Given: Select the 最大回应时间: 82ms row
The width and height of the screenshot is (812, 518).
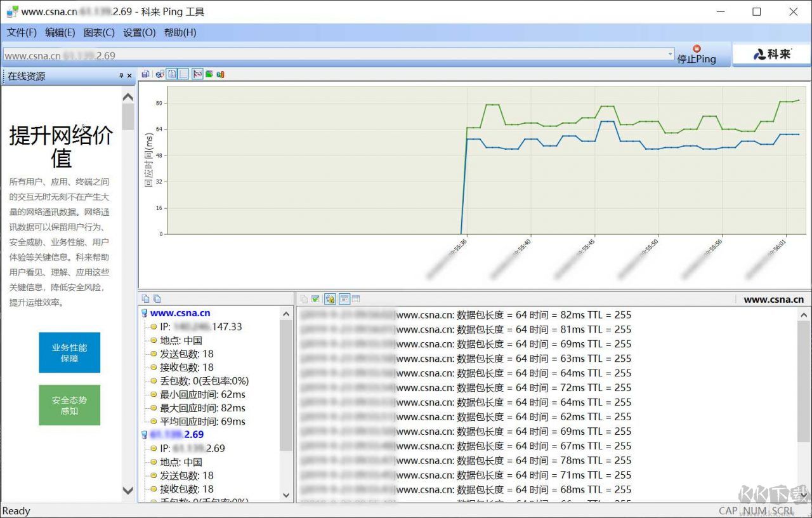Looking at the screenshot, I should pyautogui.click(x=202, y=408).
